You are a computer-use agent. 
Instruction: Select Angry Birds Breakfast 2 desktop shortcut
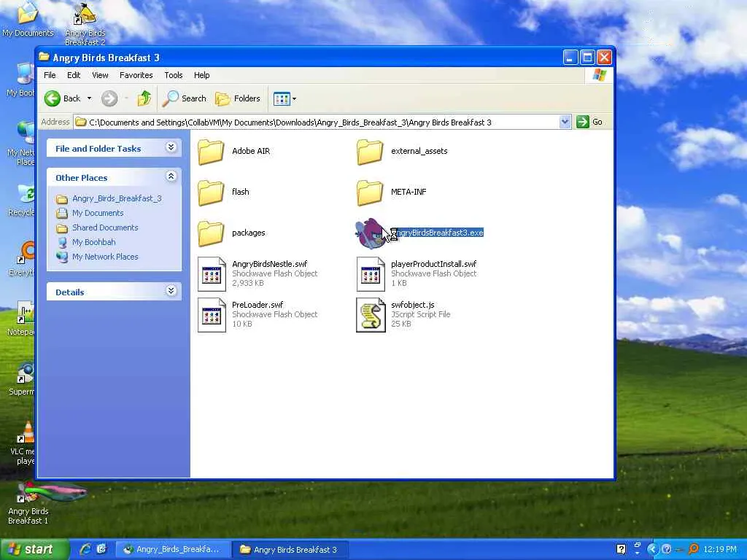[85, 24]
